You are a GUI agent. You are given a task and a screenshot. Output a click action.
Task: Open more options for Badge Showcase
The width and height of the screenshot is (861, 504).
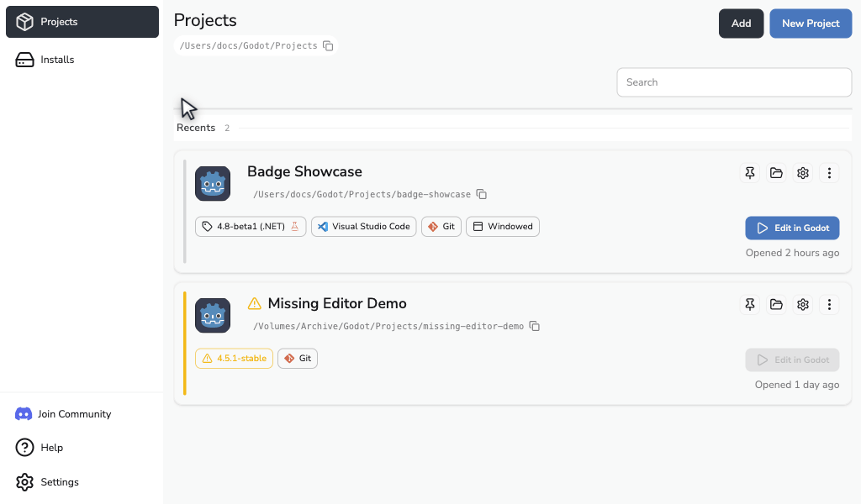point(829,173)
